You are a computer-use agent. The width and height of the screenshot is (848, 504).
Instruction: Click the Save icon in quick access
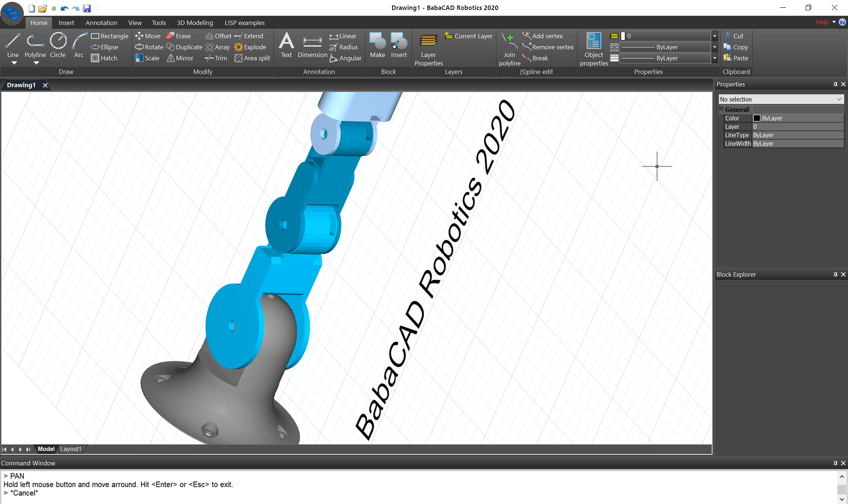tap(87, 8)
